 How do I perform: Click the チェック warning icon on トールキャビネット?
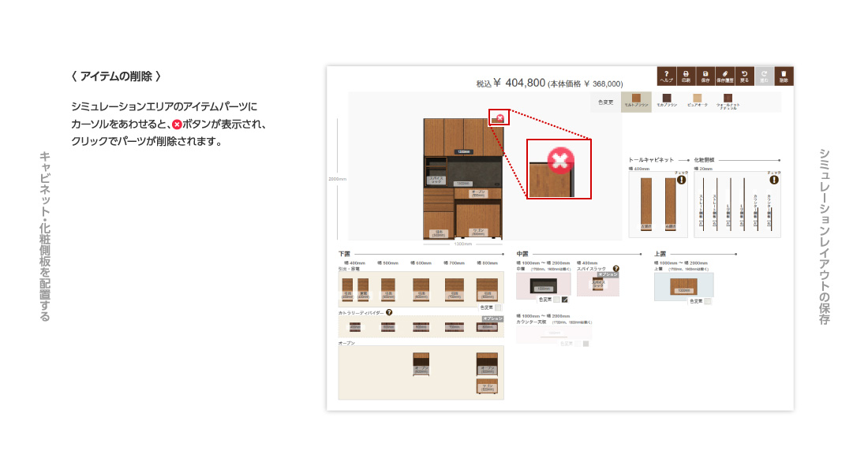(x=681, y=180)
